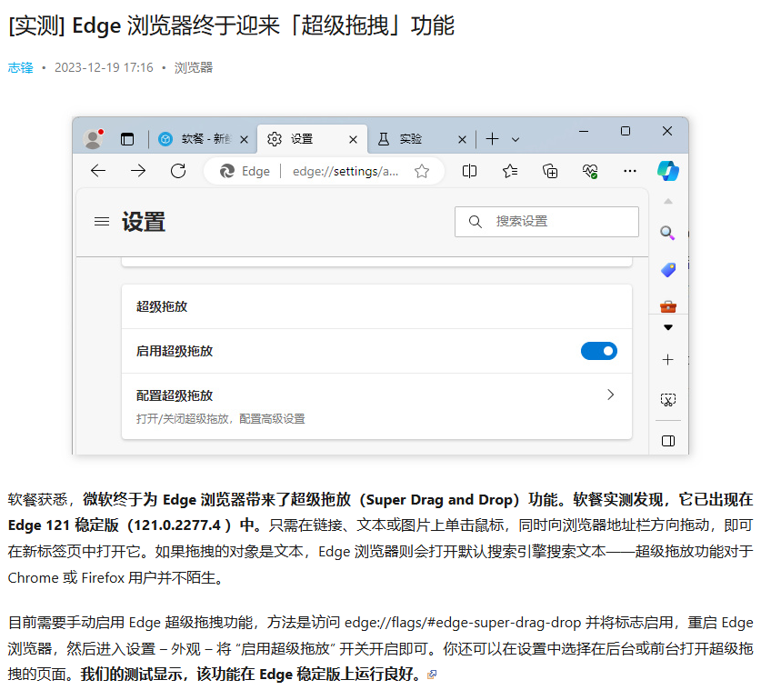Open sidebar Tools briefcase icon
761x700 pixels.
point(668,306)
